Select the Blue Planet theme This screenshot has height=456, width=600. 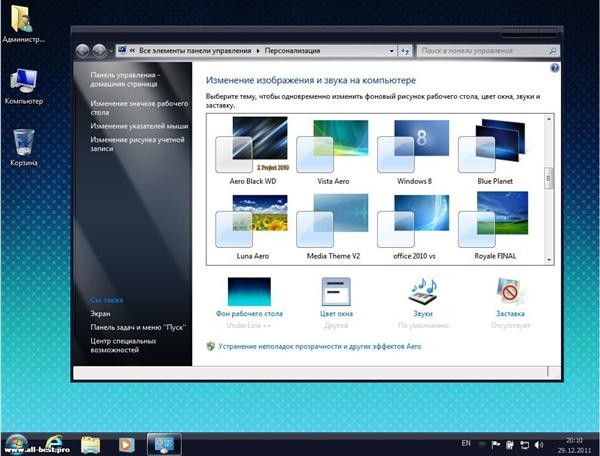495,151
